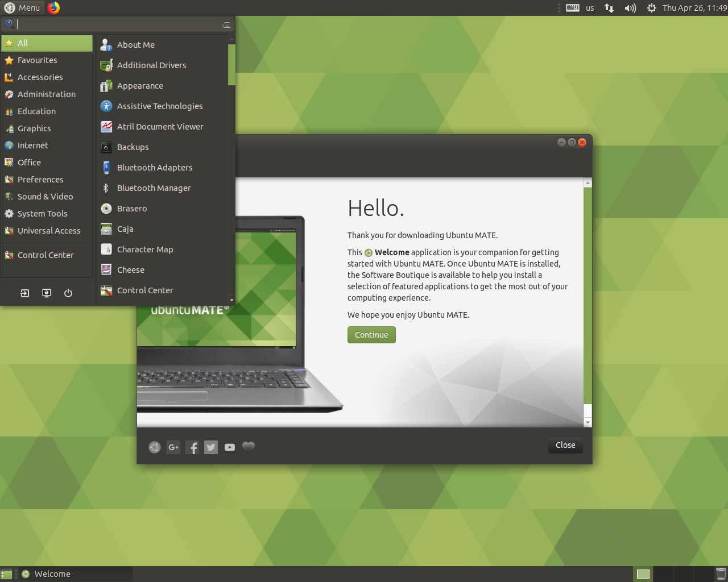This screenshot has height=582, width=728.
Task: Open the clock showing Thu Apr 26
Action: point(694,7)
